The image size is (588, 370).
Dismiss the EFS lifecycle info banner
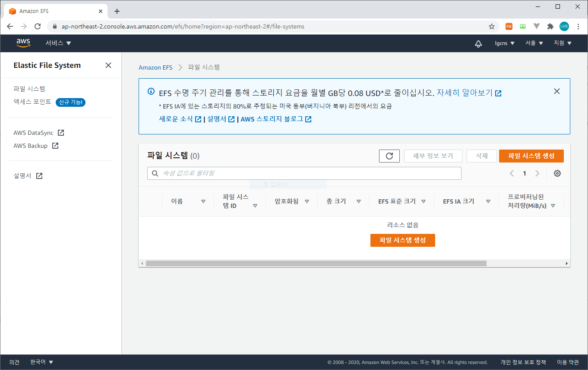coord(557,91)
